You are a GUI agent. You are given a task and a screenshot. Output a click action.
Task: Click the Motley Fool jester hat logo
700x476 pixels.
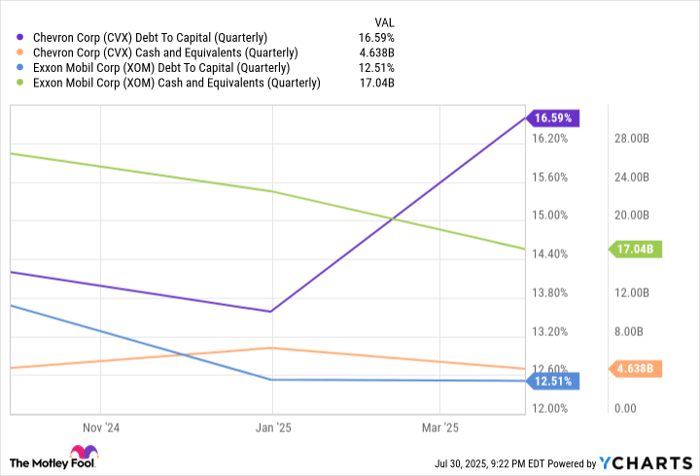click(x=84, y=451)
